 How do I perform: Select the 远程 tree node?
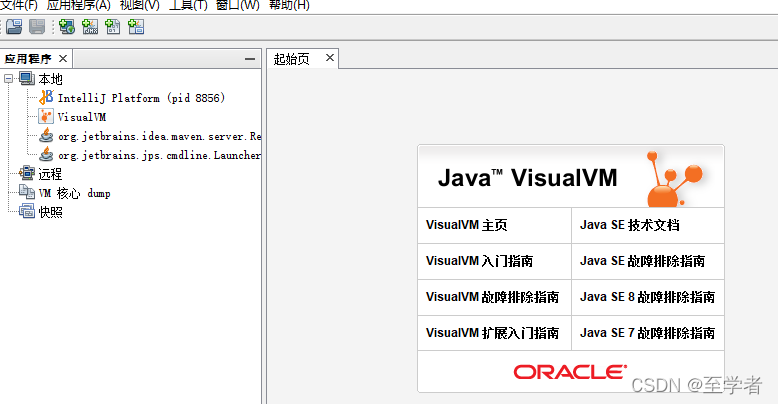50,174
